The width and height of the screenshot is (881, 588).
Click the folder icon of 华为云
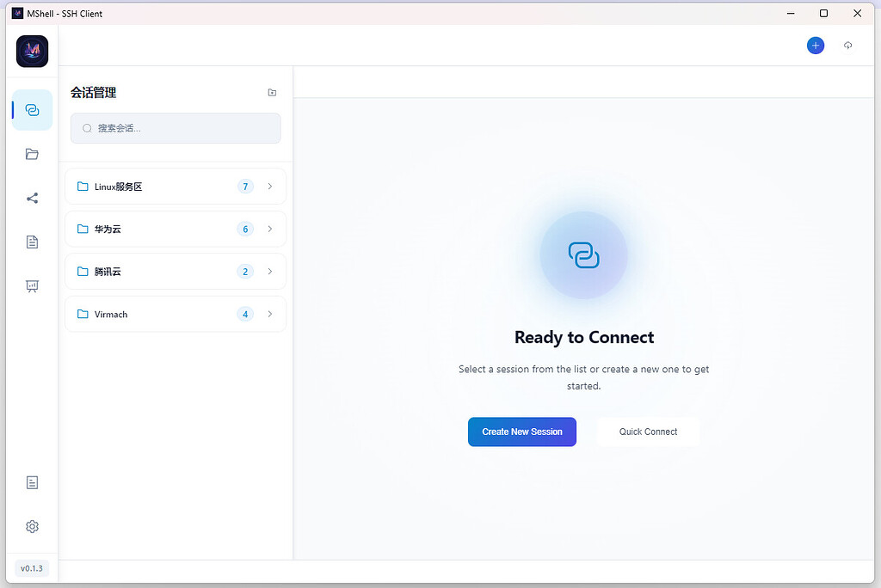(83, 230)
